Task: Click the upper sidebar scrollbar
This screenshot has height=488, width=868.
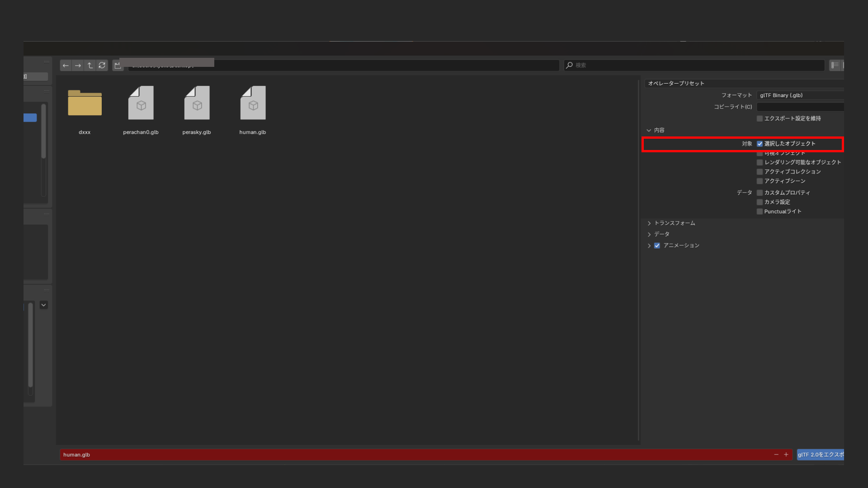Action: pos(43,131)
